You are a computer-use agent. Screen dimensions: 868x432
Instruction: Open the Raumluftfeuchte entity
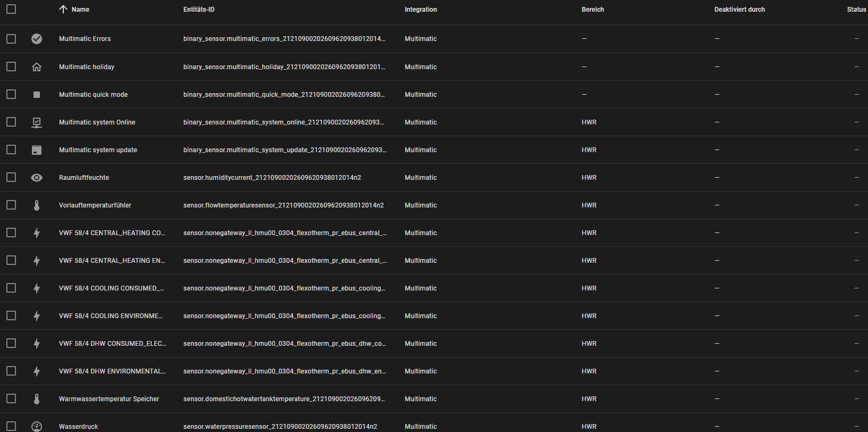[84, 178]
